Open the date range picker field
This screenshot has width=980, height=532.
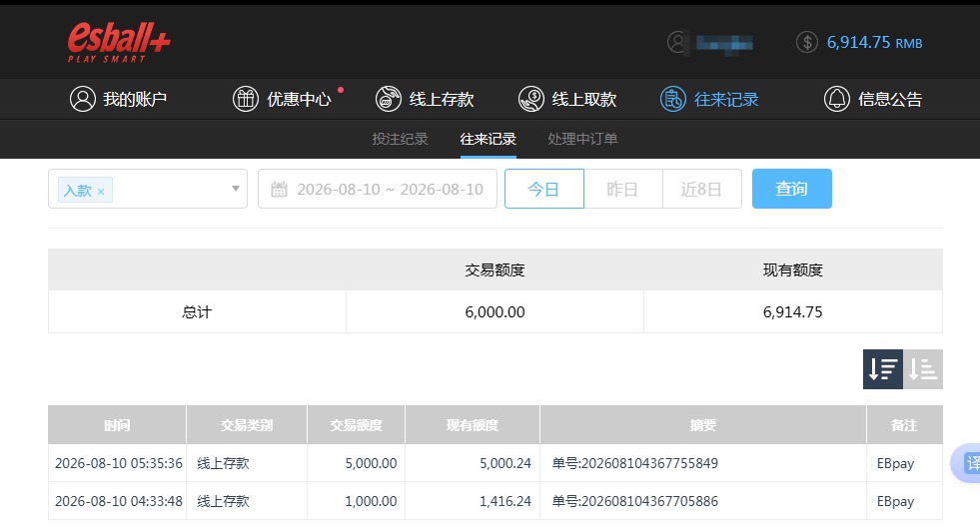378,189
